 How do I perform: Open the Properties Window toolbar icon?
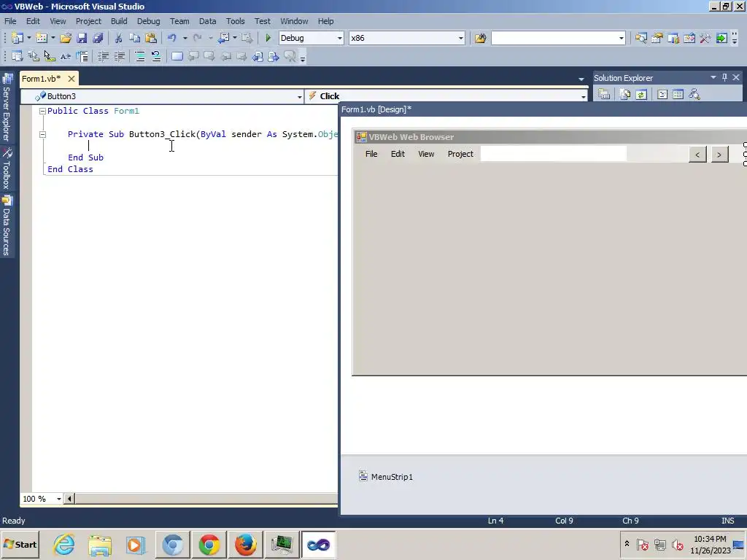coord(657,38)
